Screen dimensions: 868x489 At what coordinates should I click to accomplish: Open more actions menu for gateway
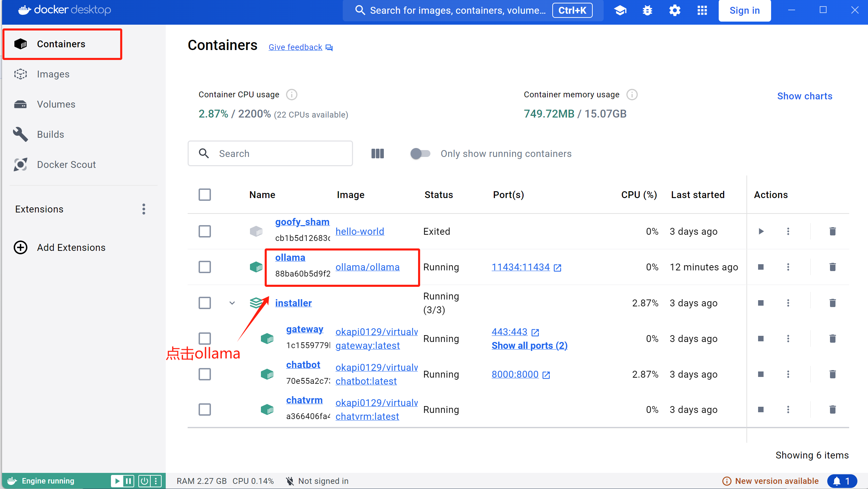click(x=788, y=339)
